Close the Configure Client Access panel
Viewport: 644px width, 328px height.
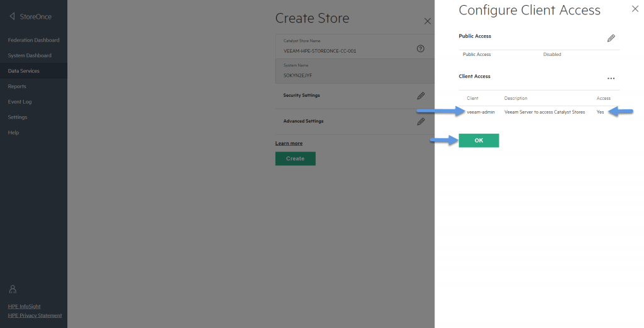pos(635,9)
